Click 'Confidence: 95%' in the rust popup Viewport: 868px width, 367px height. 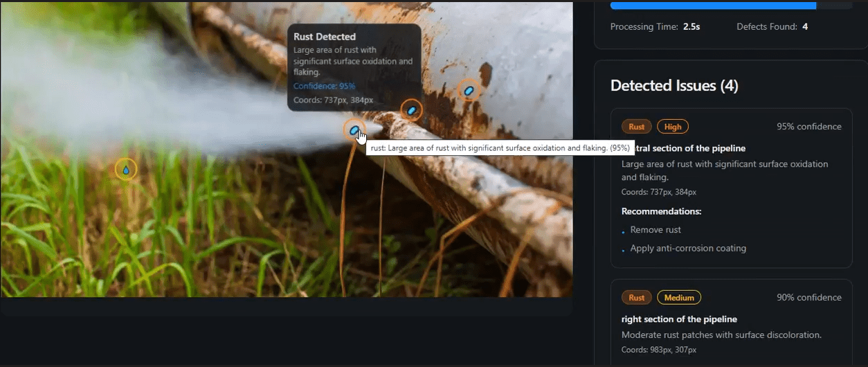coord(324,87)
